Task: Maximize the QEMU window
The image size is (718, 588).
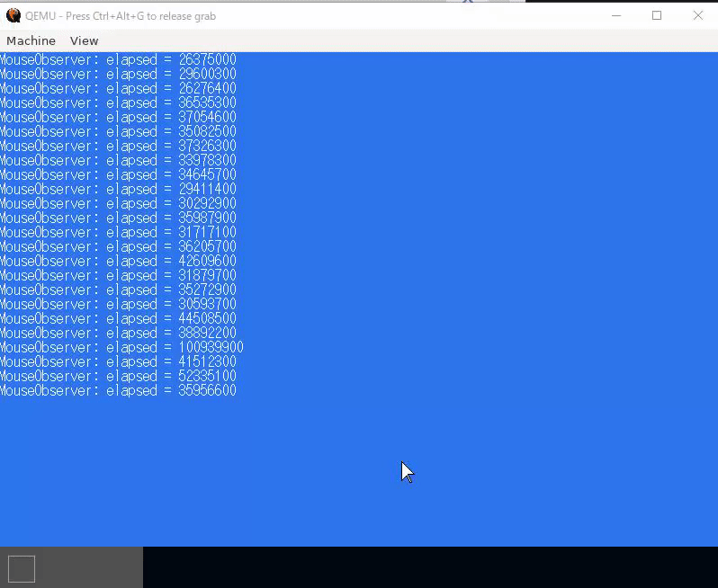Action: click(x=657, y=15)
